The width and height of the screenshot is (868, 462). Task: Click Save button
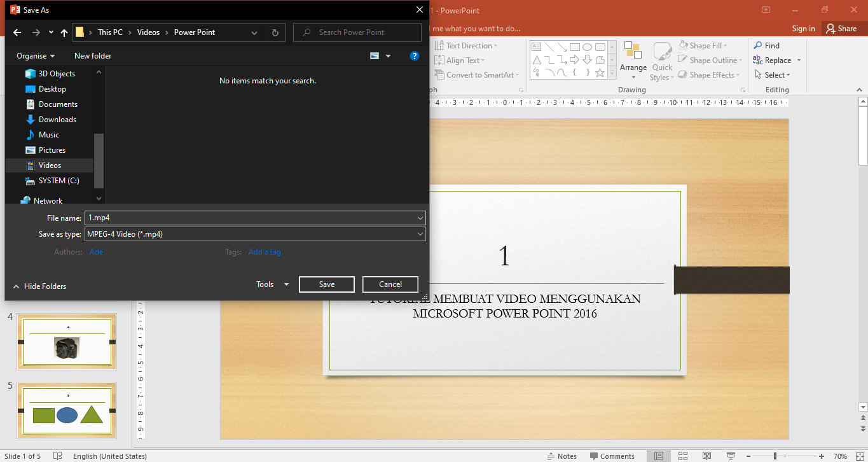327,284
